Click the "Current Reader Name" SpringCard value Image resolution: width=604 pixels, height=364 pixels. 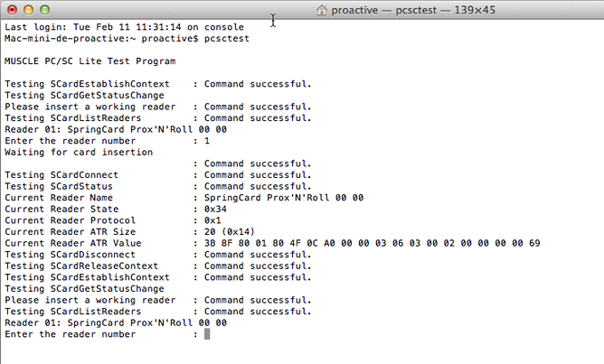point(284,198)
